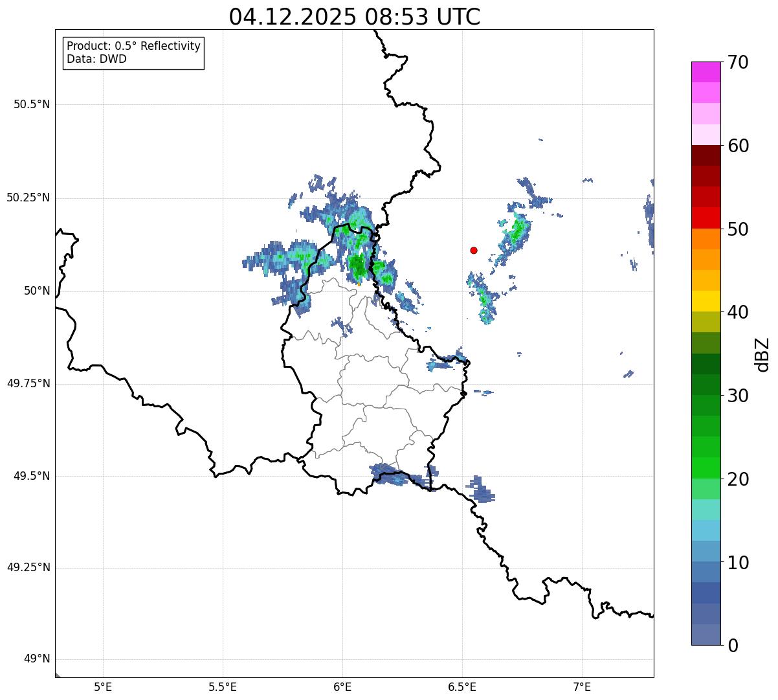Click the colorbar tick label 20
Screen dimensions: 778x700
738,479
